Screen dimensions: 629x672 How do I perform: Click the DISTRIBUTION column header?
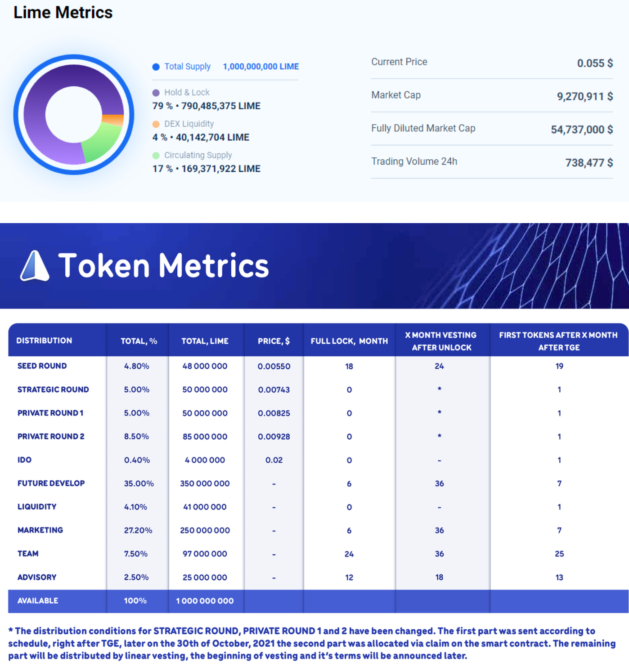click(44, 340)
